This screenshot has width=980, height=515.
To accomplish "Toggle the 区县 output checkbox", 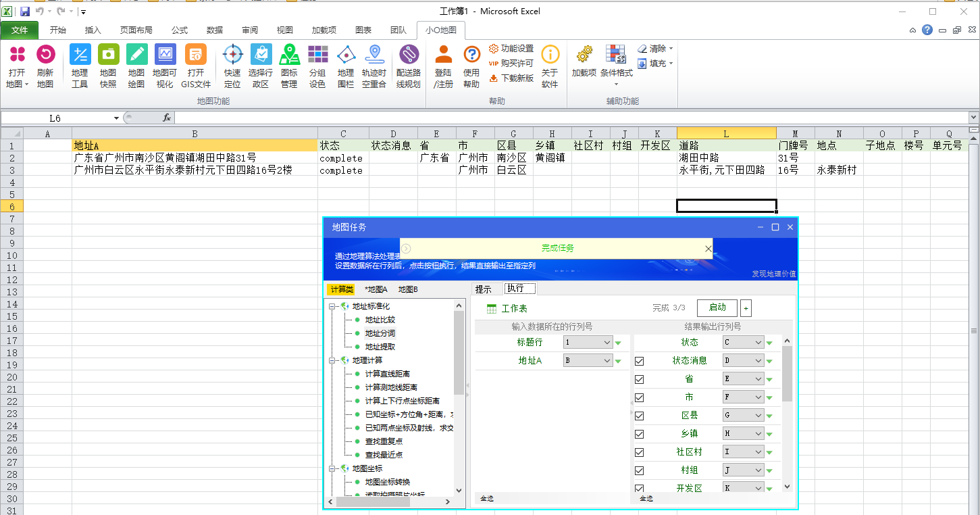I will tap(640, 416).
